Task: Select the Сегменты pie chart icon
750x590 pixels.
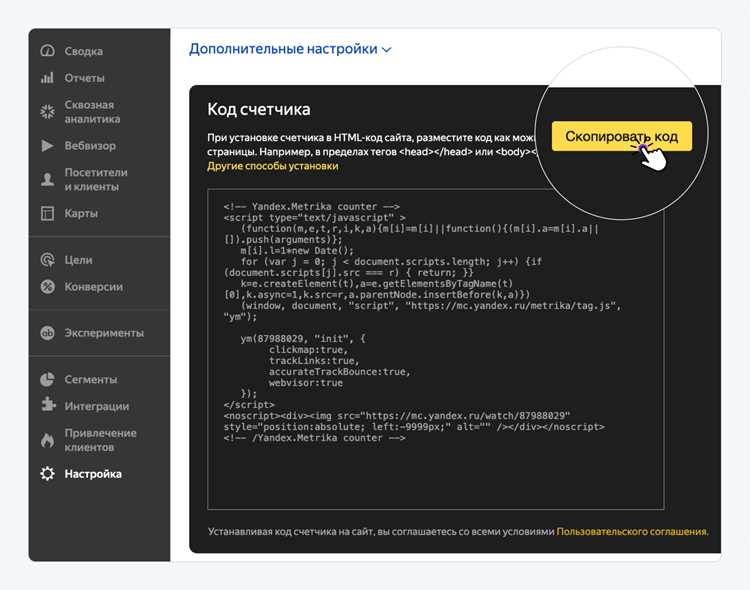Action: point(47,379)
